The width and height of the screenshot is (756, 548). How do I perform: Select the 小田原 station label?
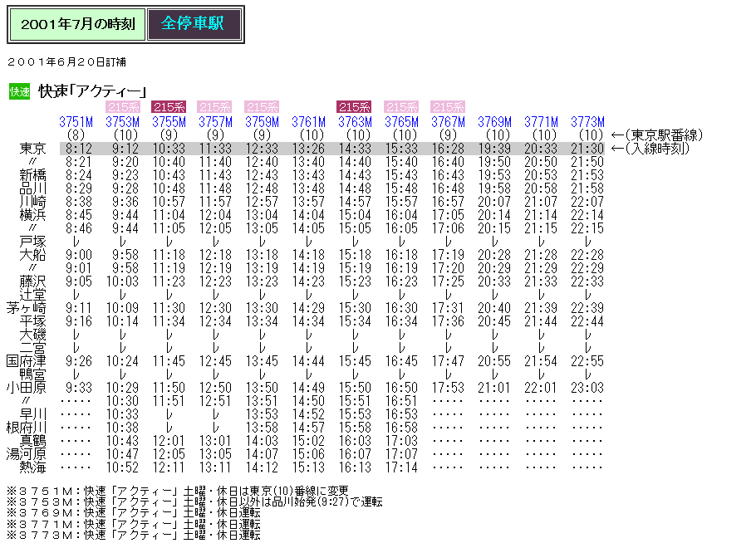coord(27,388)
